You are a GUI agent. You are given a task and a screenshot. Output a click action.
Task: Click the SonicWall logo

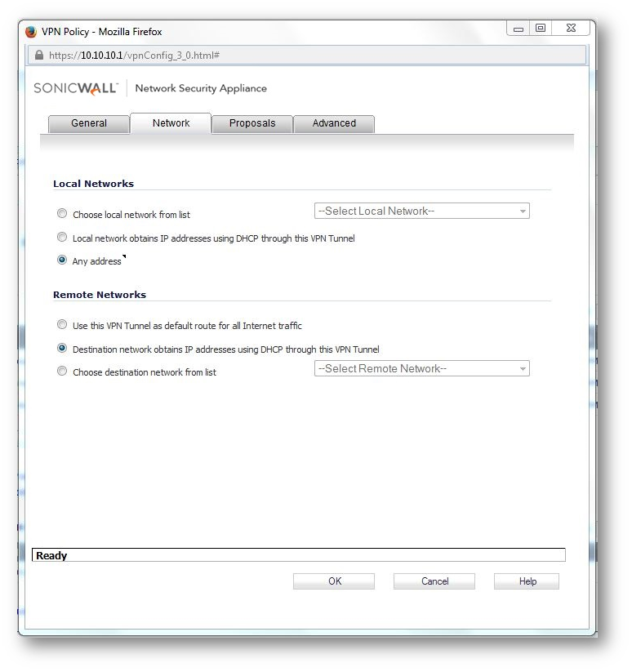click(76, 88)
